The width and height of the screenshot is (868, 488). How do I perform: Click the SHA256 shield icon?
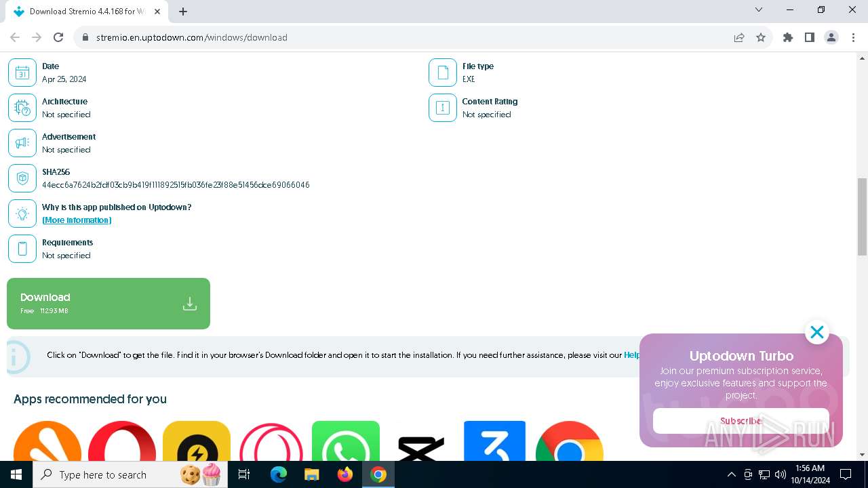pos(22,178)
